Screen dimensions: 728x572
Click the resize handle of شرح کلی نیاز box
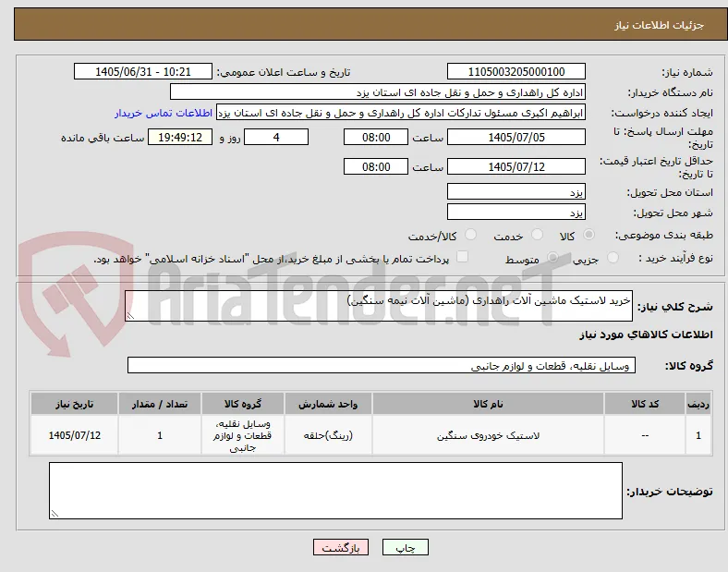click(130, 316)
